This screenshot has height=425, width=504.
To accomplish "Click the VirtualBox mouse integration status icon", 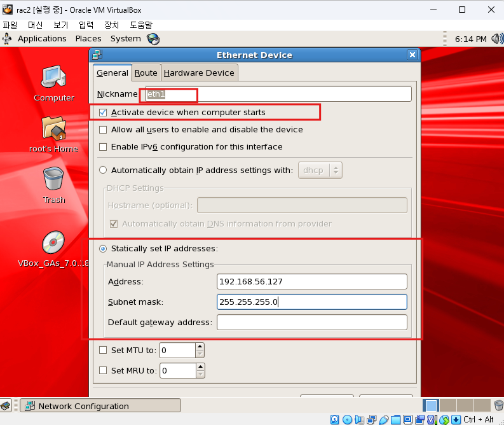I will [x=444, y=419].
